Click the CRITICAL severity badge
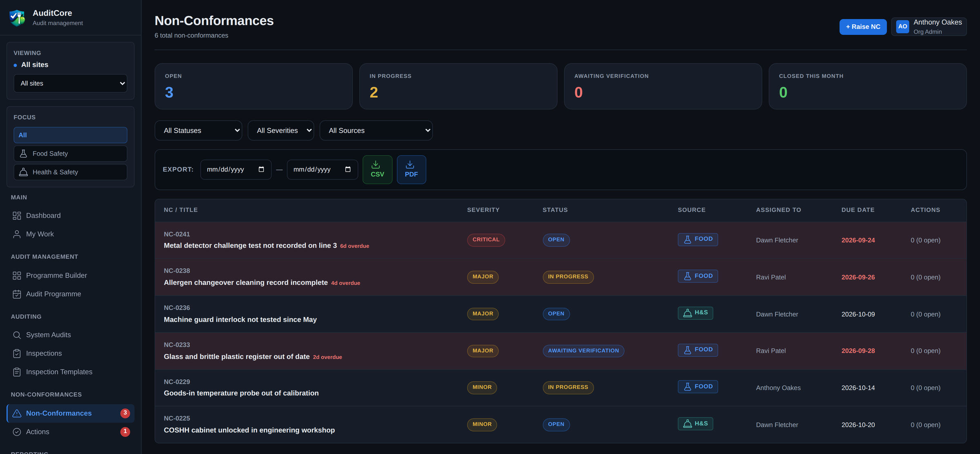Screen dimensions: 980x454 486,240
